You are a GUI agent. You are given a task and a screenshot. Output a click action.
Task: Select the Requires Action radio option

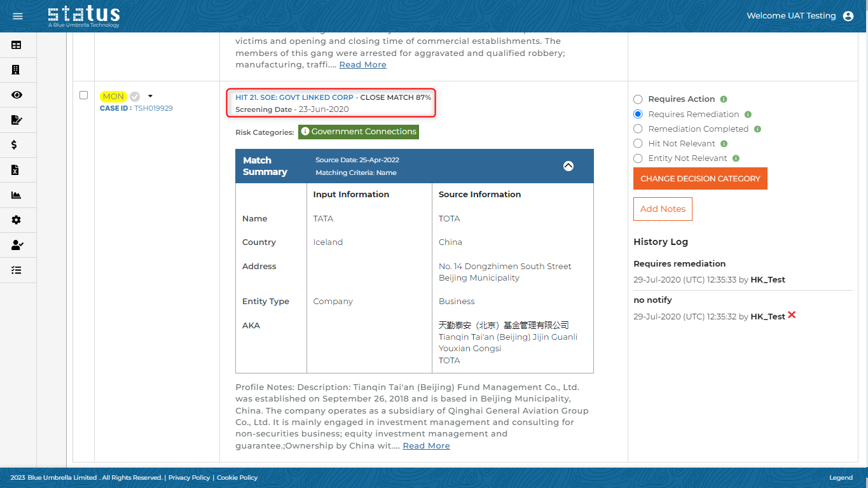pos(638,99)
